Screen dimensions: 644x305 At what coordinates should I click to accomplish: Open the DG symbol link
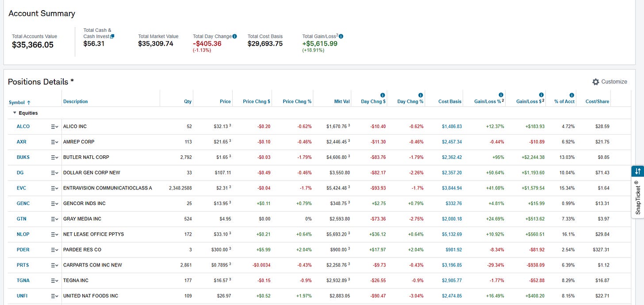pyautogui.click(x=20, y=173)
